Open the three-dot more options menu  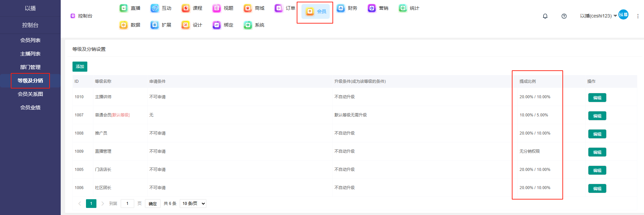pyautogui.click(x=638, y=16)
